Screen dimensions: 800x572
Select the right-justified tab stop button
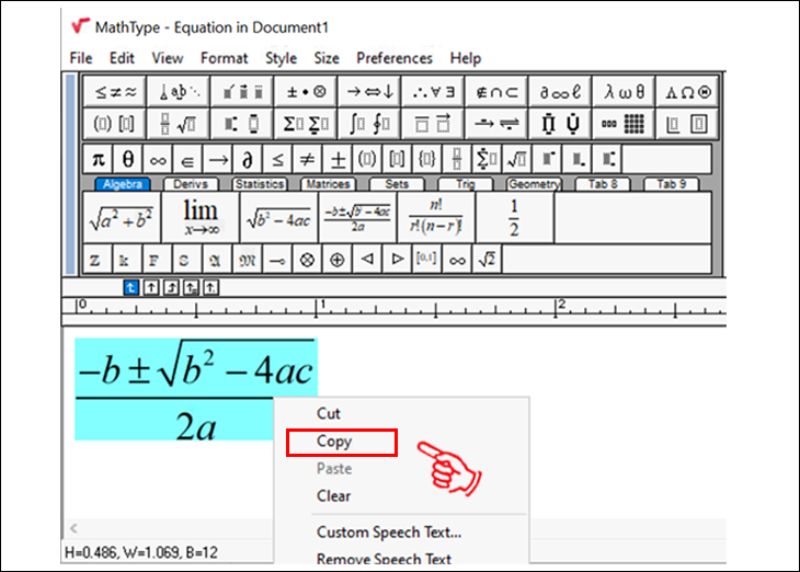point(171,288)
